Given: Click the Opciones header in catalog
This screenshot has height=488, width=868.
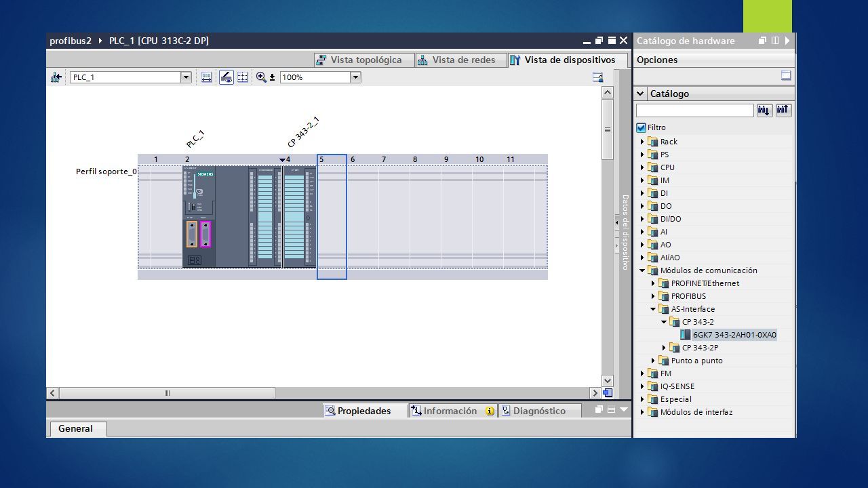Looking at the screenshot, I should point(657,60).
